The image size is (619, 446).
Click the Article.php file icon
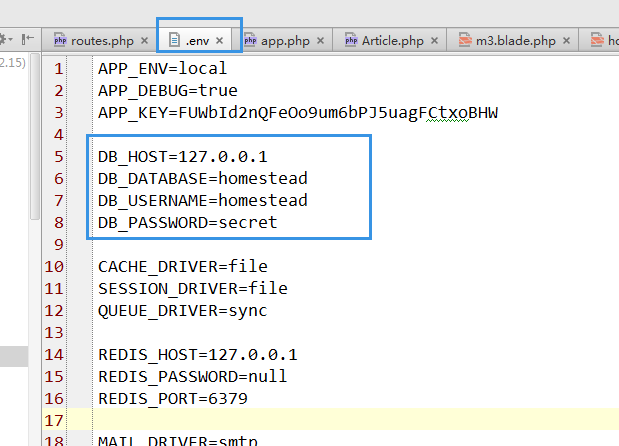[351, 41]
